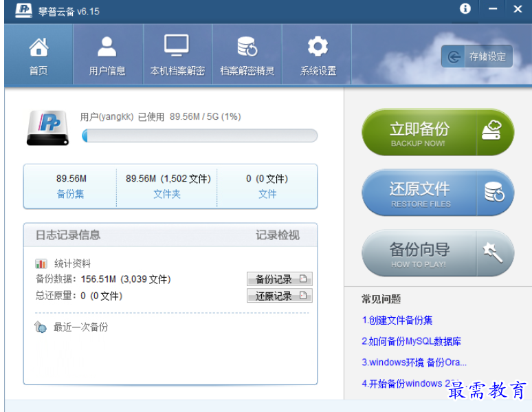Open 备份记录 log button
532x412 pixels.
point(280,279)
